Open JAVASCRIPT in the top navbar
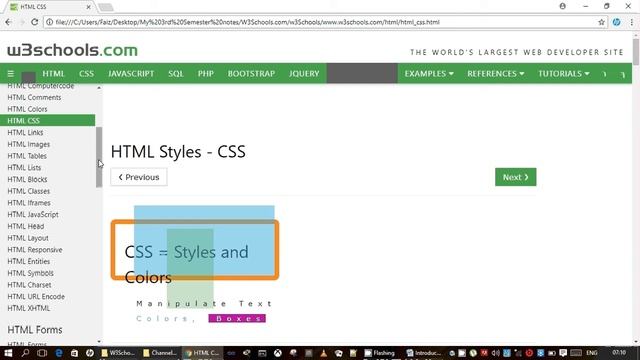 pos(131,74)
